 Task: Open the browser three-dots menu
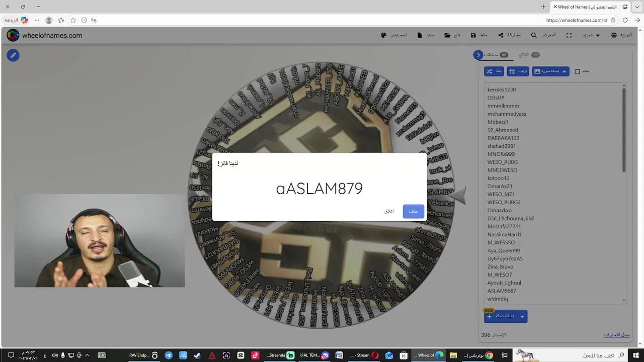coord(37,20)
